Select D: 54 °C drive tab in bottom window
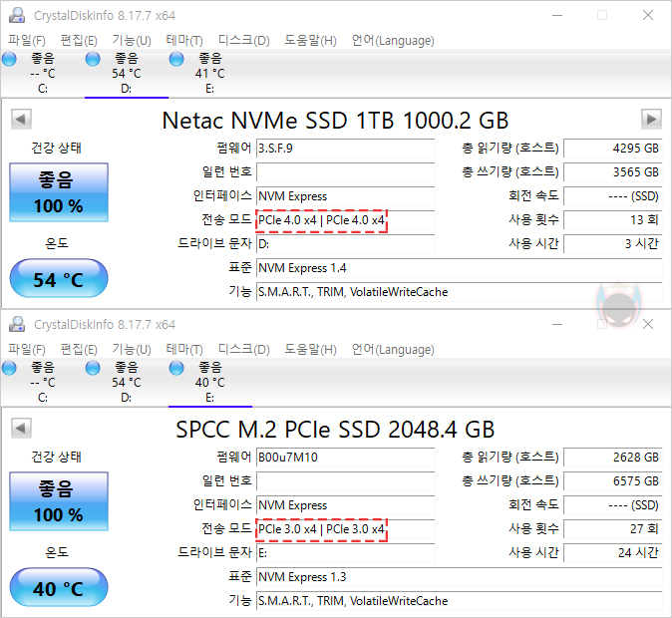Screen dimensions: 672x618 [127, 383]
